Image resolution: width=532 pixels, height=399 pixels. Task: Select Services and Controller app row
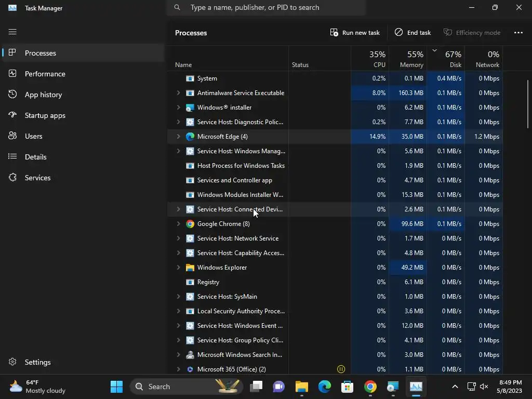pyautogui.click(x=335, y=180)
